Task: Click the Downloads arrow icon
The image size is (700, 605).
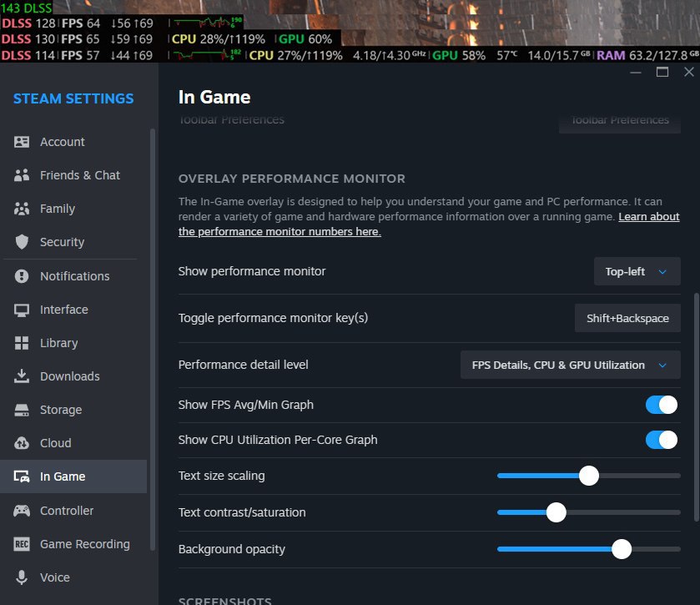Action: (23, 376)
